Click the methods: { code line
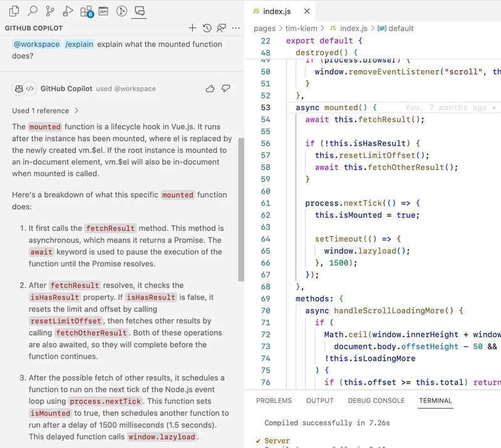Screen dimensions: 501x448 (319, 299)
